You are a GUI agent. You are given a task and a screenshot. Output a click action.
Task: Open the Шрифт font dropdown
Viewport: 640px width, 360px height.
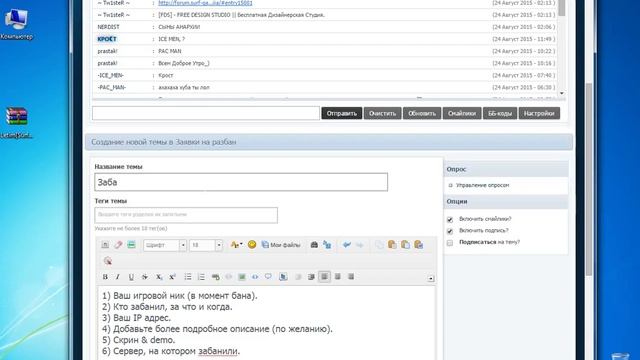165,245
